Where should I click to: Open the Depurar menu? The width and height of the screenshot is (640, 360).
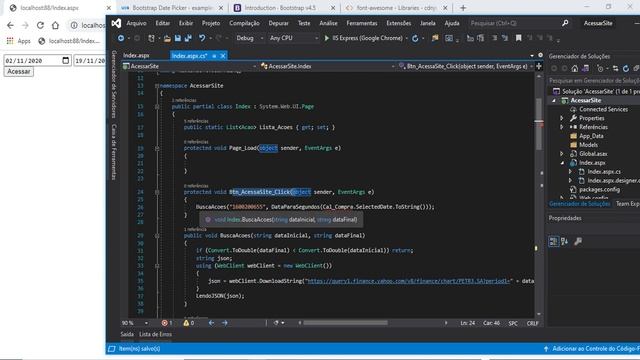(x=278, y=23)
